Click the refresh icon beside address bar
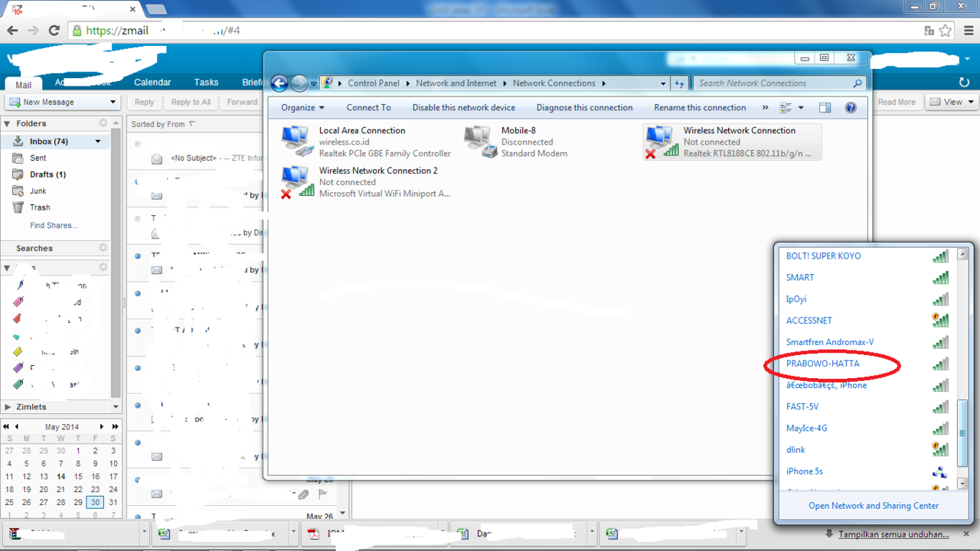Viewport: 980px width, 551px height. (x=679, y=83)
